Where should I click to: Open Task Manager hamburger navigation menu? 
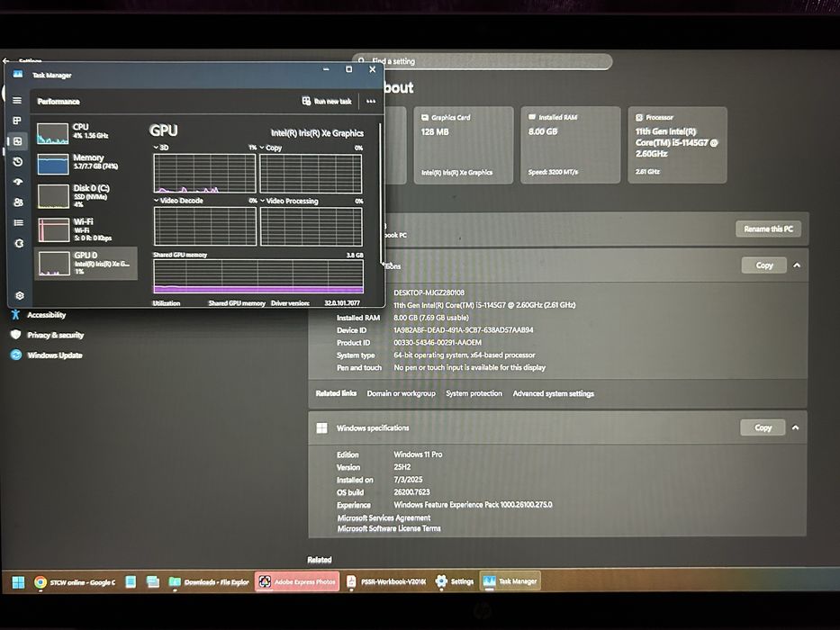point(17,100)
